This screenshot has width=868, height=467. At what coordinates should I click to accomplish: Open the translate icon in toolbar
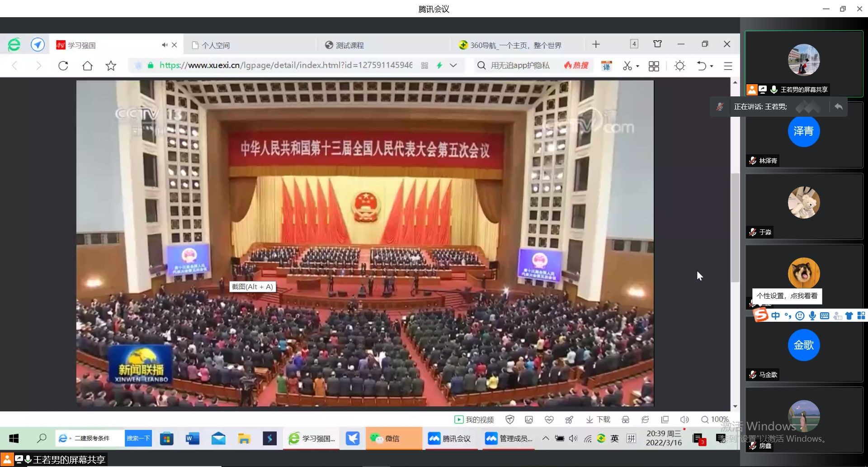[606, 66]
